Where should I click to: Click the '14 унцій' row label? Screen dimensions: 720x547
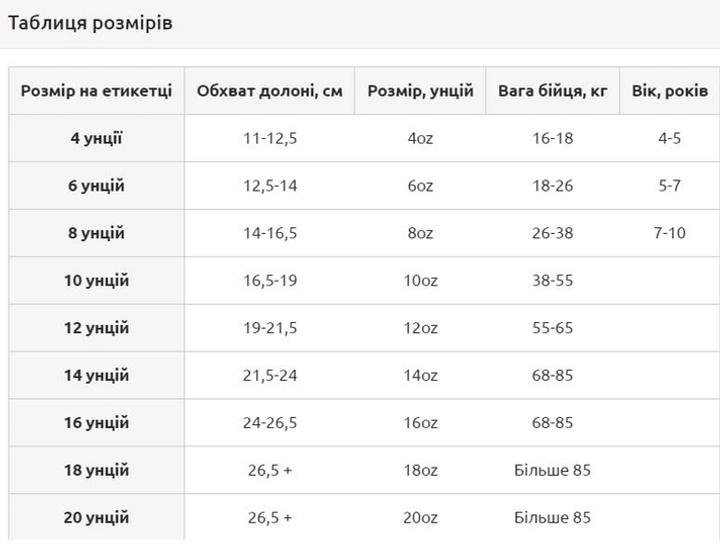97,375
